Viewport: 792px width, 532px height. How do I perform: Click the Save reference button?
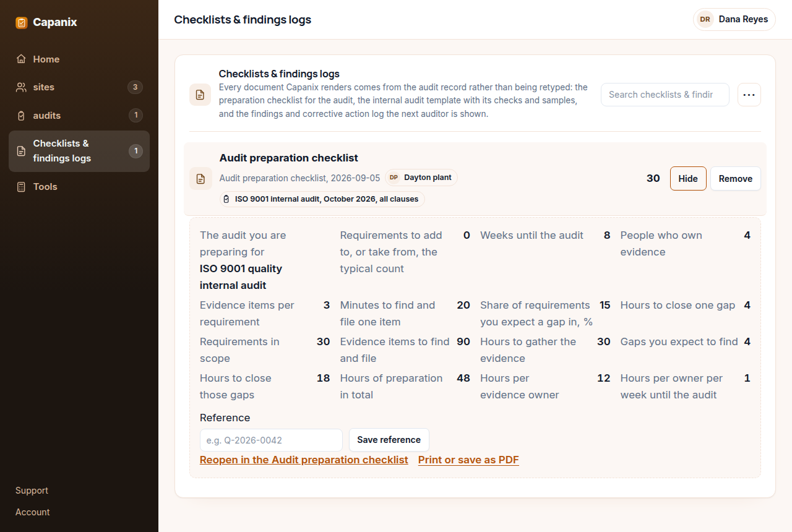pyautogui.click(x=389, y=440)
